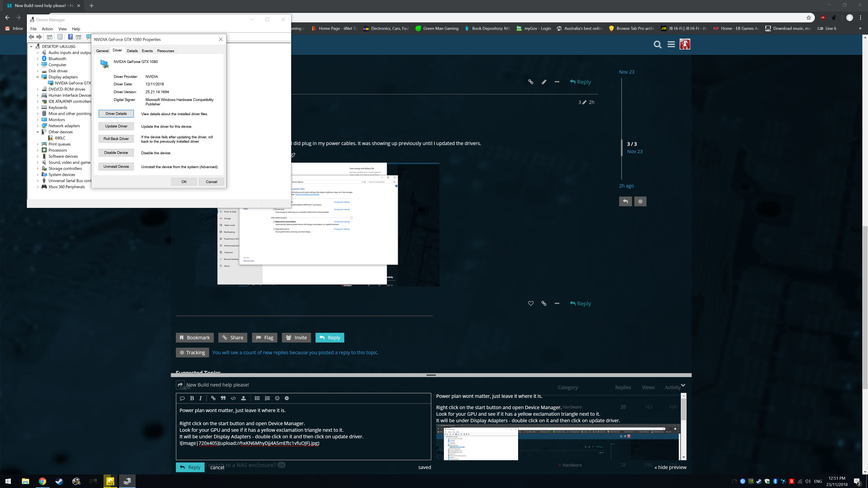The image size is (868, 488).
Task: Insert a bulleted list in the editor
Action: tap(257, 398)
